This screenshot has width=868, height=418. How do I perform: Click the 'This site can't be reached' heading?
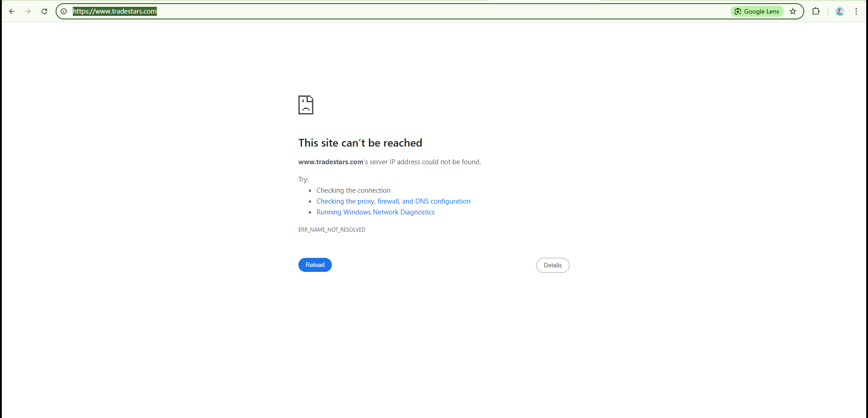tap(360, 143)
